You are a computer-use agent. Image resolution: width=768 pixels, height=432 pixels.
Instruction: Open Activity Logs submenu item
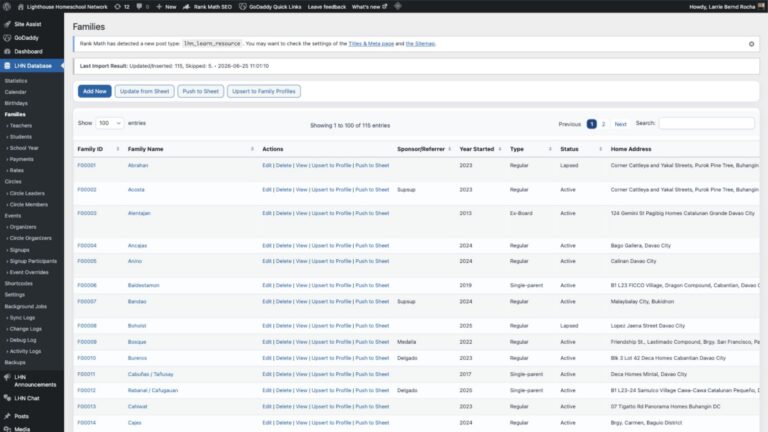25,351
